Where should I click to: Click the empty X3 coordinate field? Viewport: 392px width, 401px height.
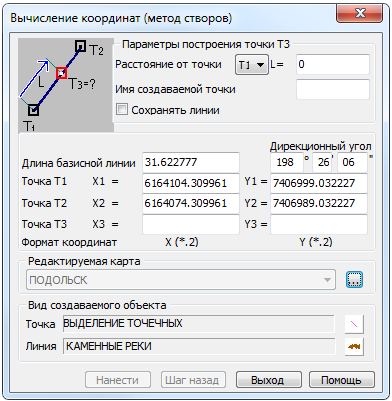pos(191,224)
